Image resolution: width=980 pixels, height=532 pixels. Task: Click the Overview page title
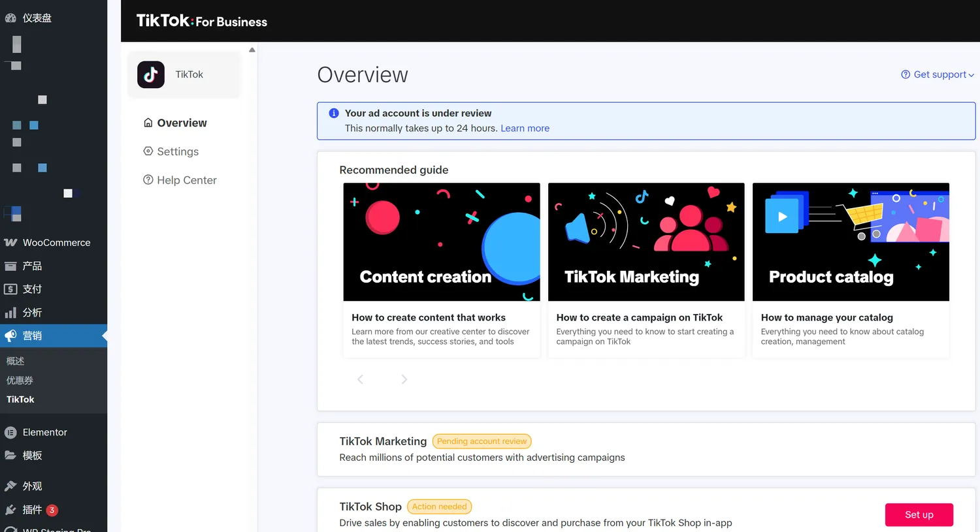pyautogui.click(x=363, y=74)
